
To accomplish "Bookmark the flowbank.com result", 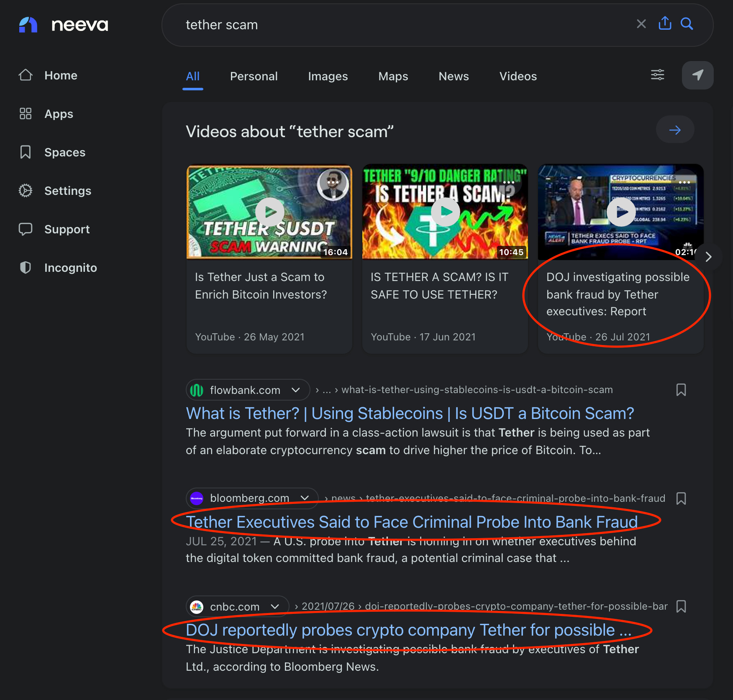I will (x=681, y=390).
